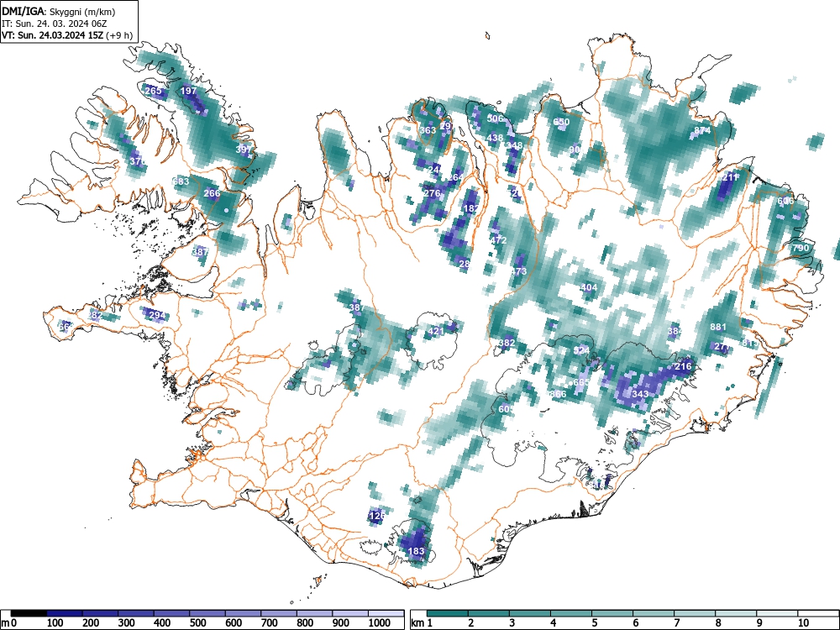The height and width of the screenshot is (630, 840).
Task: Click the 506 visibility value
Action: (495, 118)
